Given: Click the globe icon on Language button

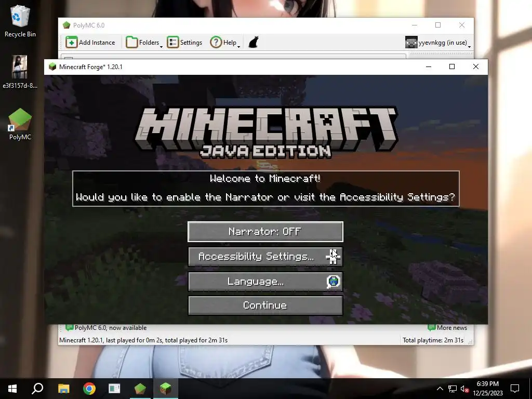Looking at the screenshot, I should point(333,281).
